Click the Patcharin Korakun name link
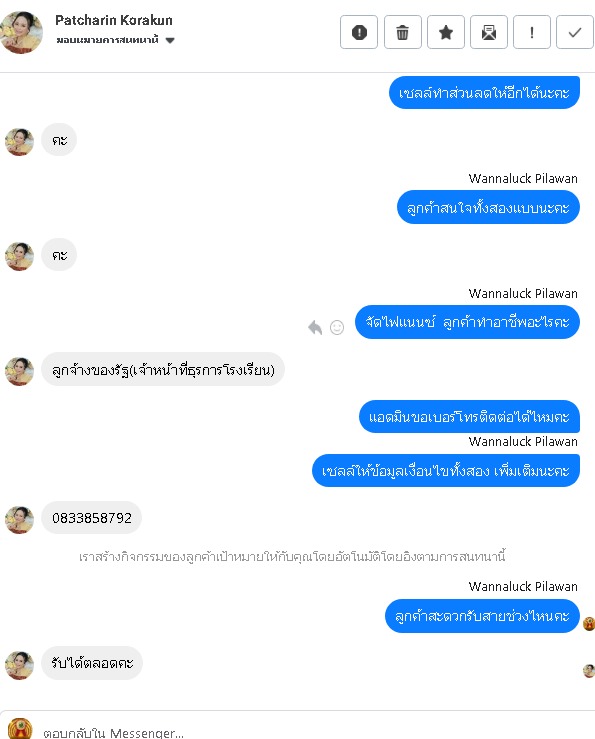The height and width of the screenshot is (739, 595). (x=114, y=20)
